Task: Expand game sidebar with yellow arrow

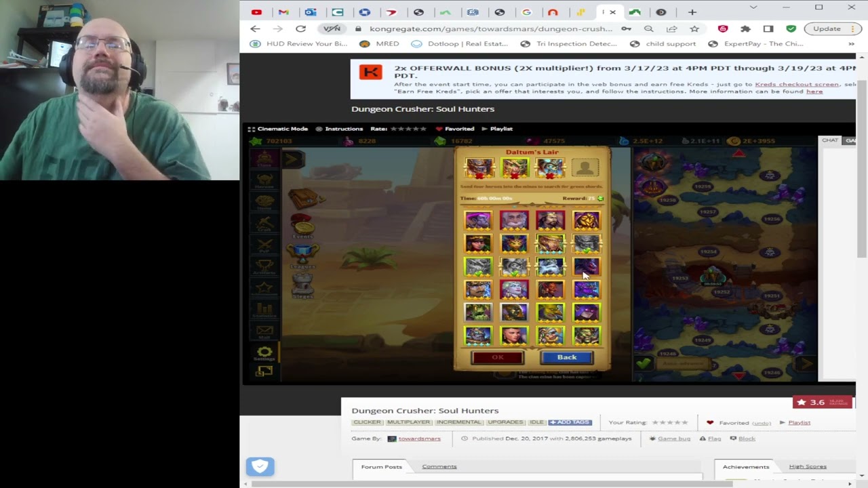Action: click(x=293, y=159)
